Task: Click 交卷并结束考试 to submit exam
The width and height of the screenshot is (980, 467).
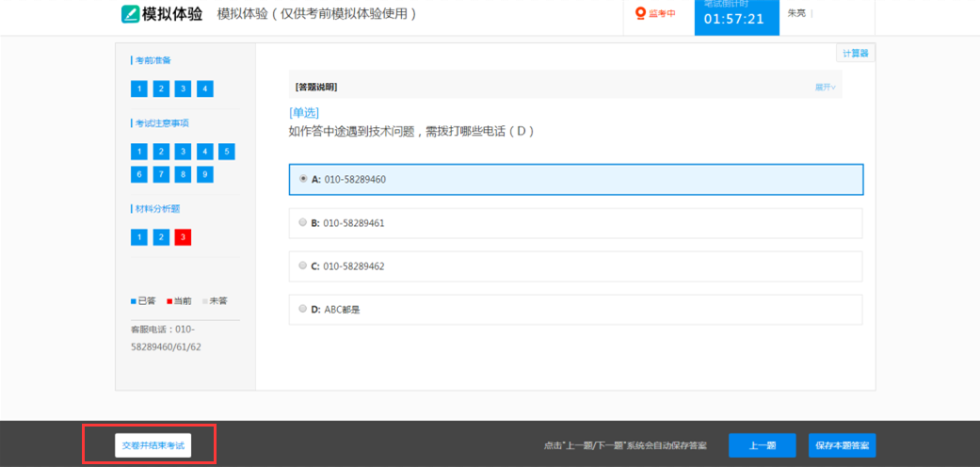Action: pyautogui.click(x=153, y=445)
